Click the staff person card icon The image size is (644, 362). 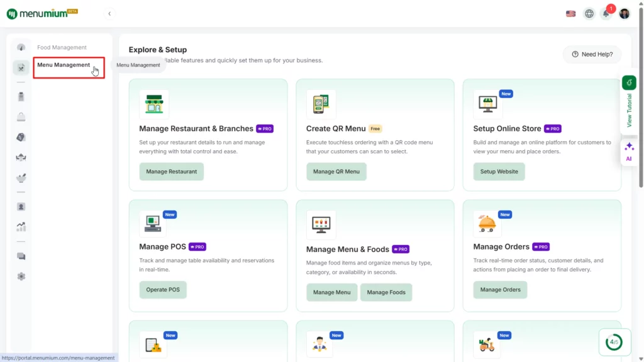pyautogui.click(x=319, y=344)
